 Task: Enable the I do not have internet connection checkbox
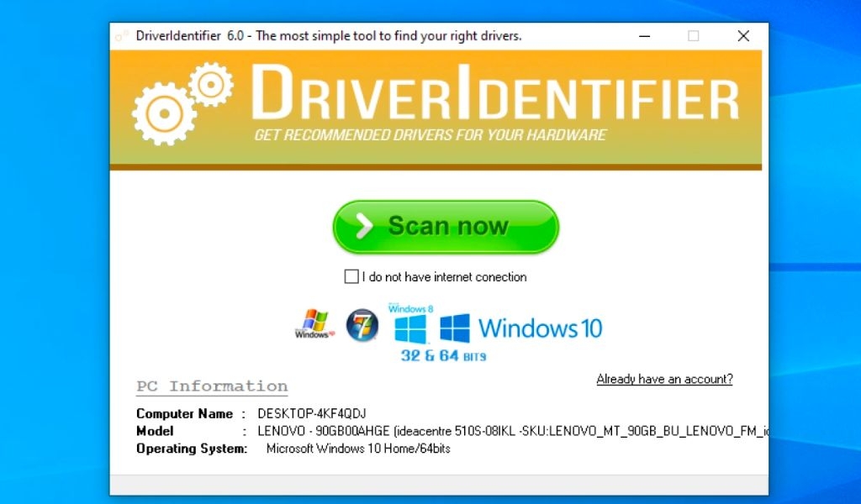point(351,276)
